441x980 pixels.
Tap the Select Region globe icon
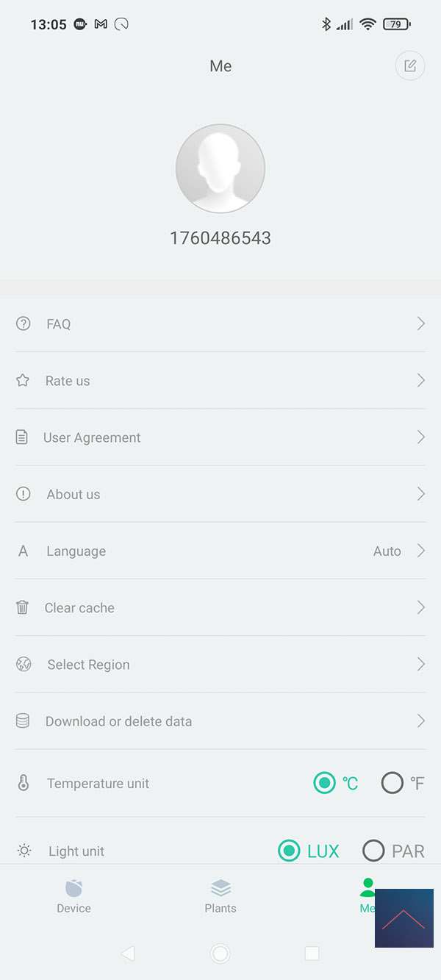[24, 665]
